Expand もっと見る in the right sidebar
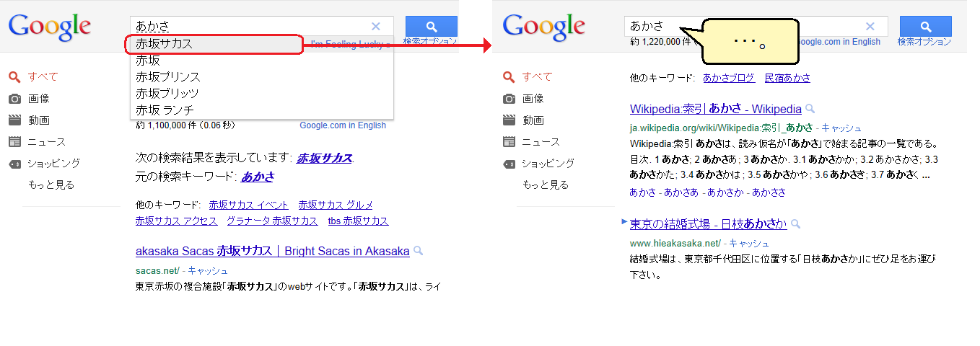This screenshot has height=346, width=980. 545,185
